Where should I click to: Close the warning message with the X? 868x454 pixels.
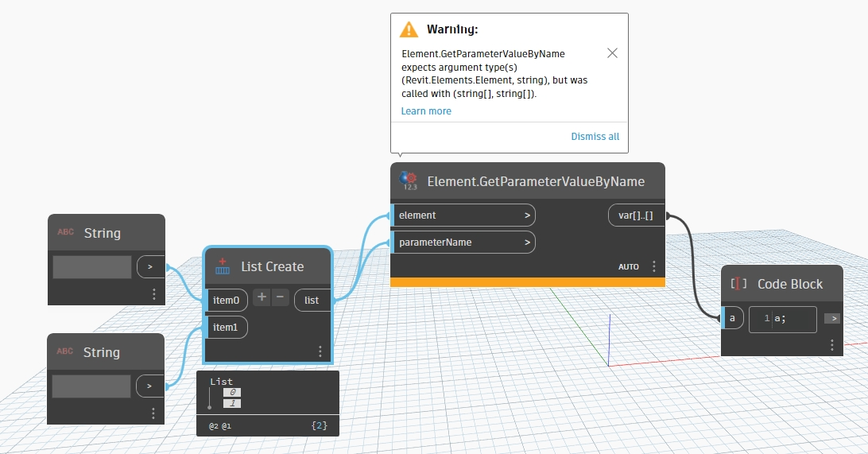click(x=612, y=53)
